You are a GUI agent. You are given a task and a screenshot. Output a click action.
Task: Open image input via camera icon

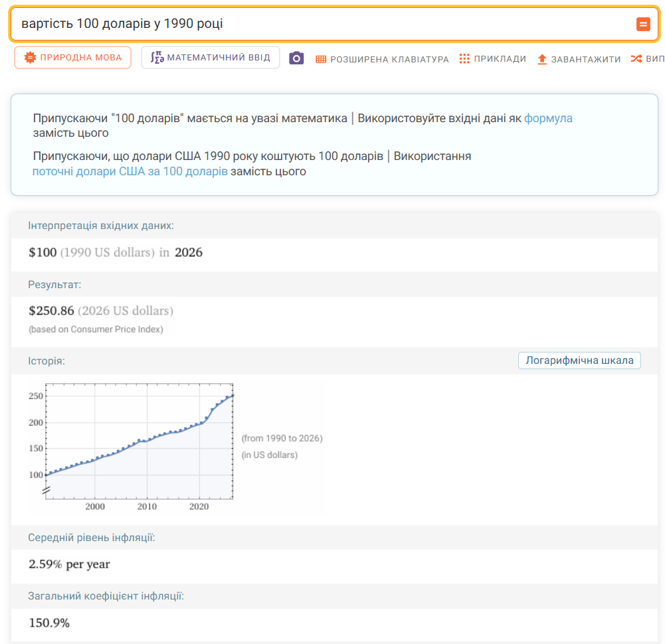coord(296,58)
